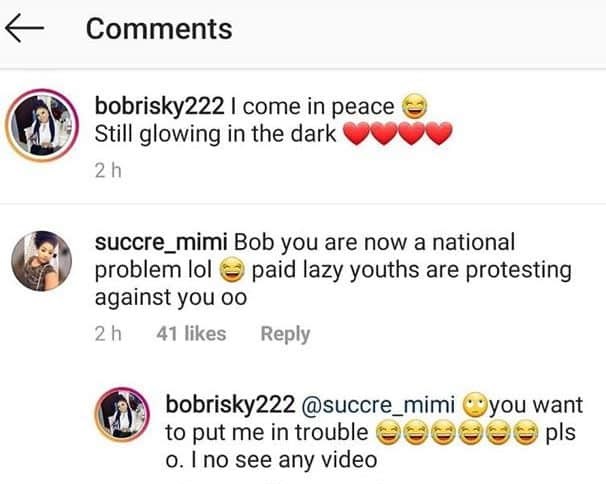This screenshot has height=484, width=606.
Task: Tap the red hearts emoji row
Action: 398,133
